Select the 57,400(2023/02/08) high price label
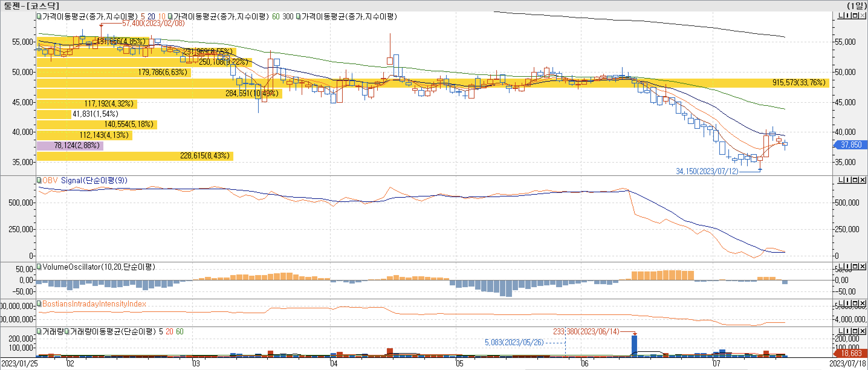The image size is (868, 370). [153, 23]
